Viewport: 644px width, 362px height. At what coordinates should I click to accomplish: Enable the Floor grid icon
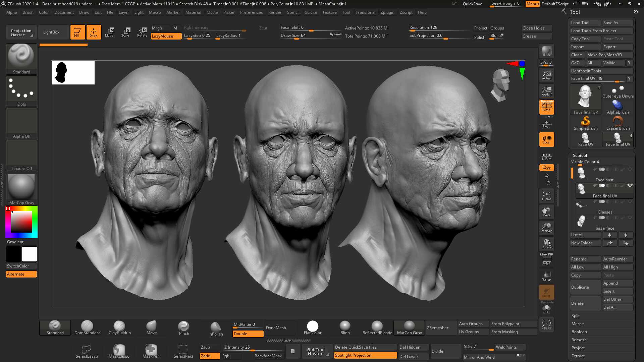point(546,124)
